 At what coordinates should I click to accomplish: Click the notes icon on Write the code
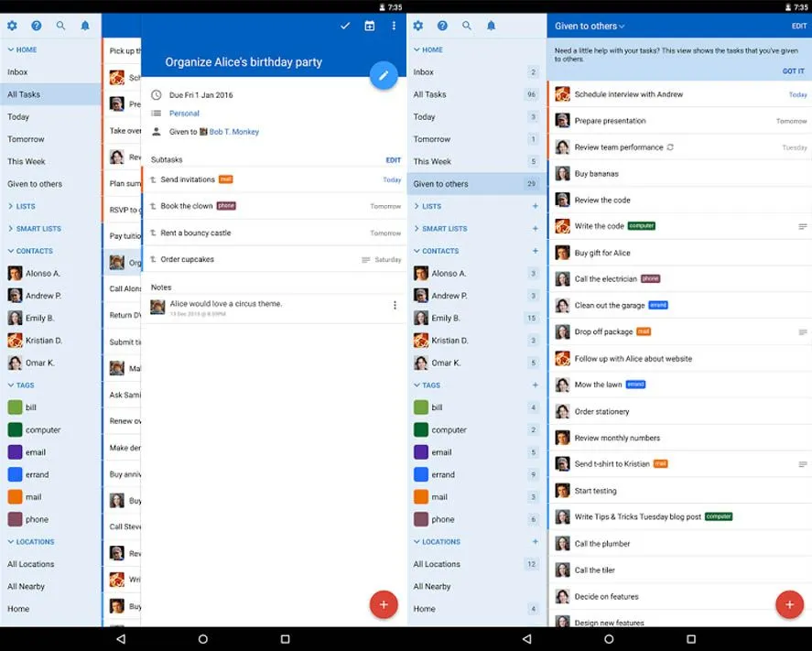coord(803,226)
